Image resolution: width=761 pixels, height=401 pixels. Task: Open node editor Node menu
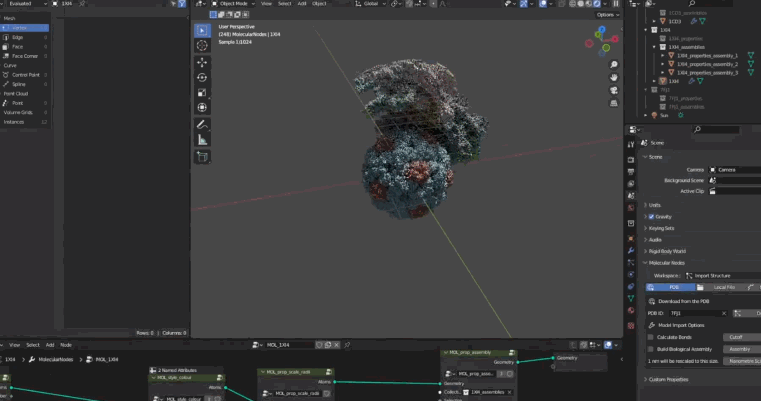(66, 345)
